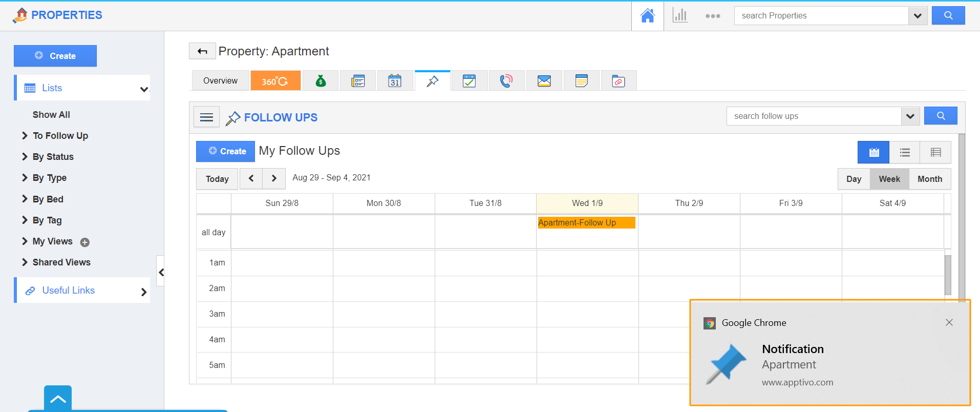This screenshot has width=980, height=412.
Task: Open the tasks checkmark icon tab
Action: [469, 81]
